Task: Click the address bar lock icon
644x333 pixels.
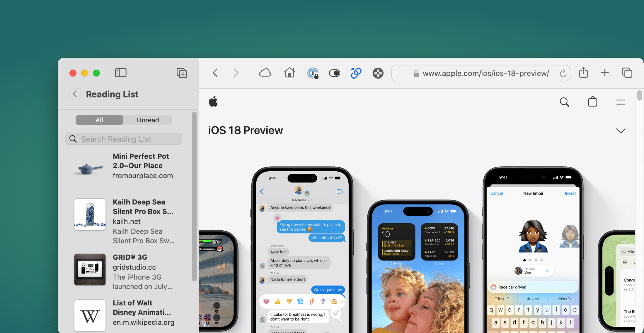Action: tap(416, 74)
